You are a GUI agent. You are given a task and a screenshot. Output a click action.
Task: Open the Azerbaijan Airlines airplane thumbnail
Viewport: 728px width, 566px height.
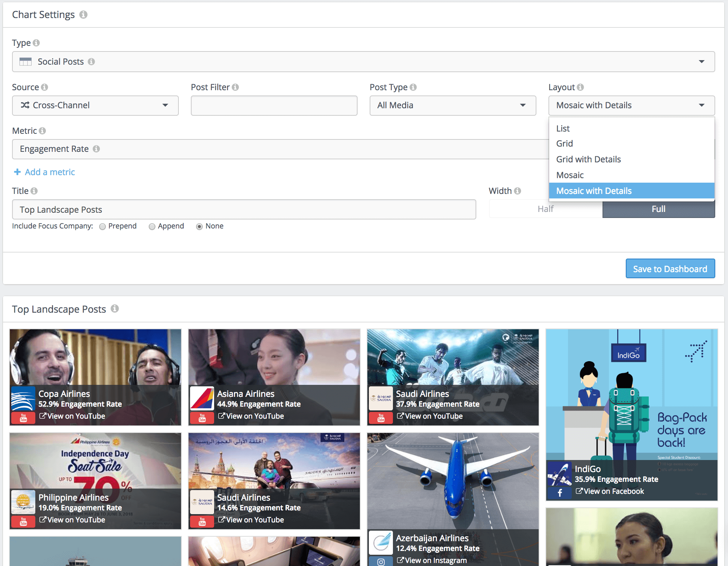tap(453, 481)
